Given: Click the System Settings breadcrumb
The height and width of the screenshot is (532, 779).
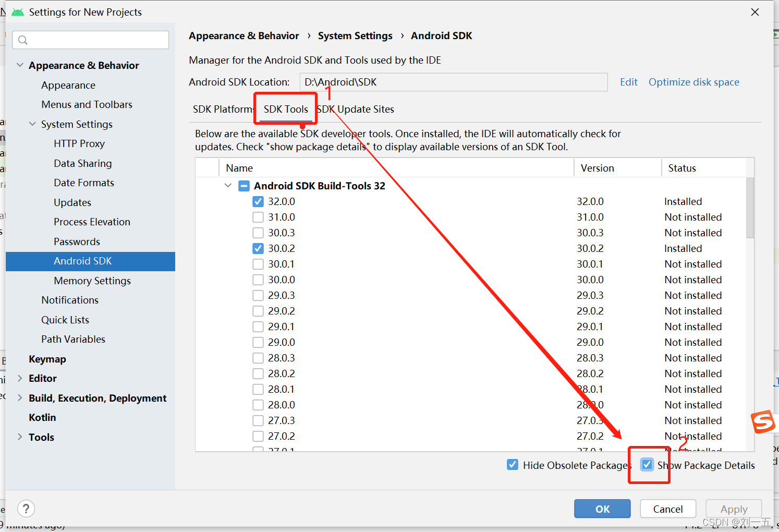Looking at the screenshot, I should [x=355, y=35].
